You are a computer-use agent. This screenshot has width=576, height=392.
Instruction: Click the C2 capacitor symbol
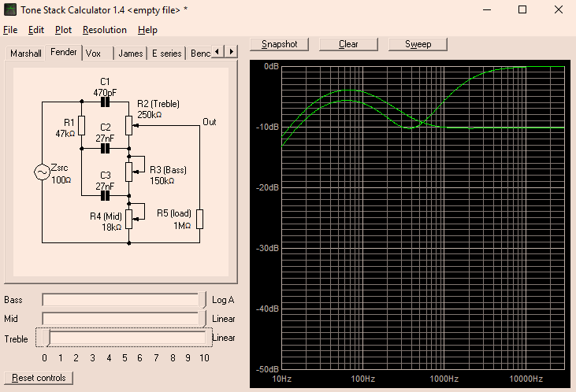[x=105, y=149]
